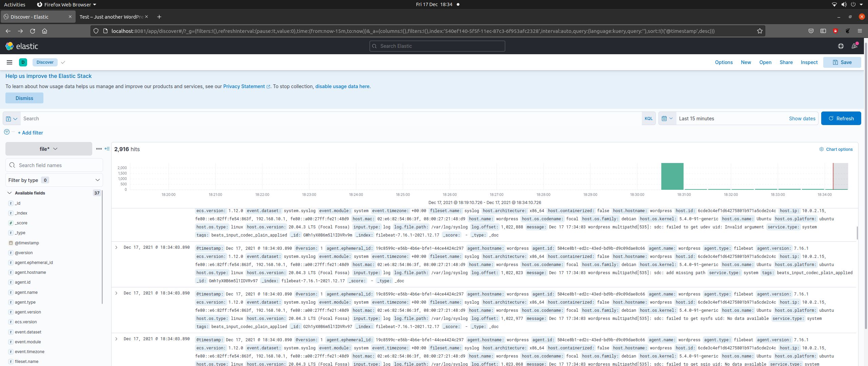
Task: Focus the Search Elastic box
Action: [437, 46]
